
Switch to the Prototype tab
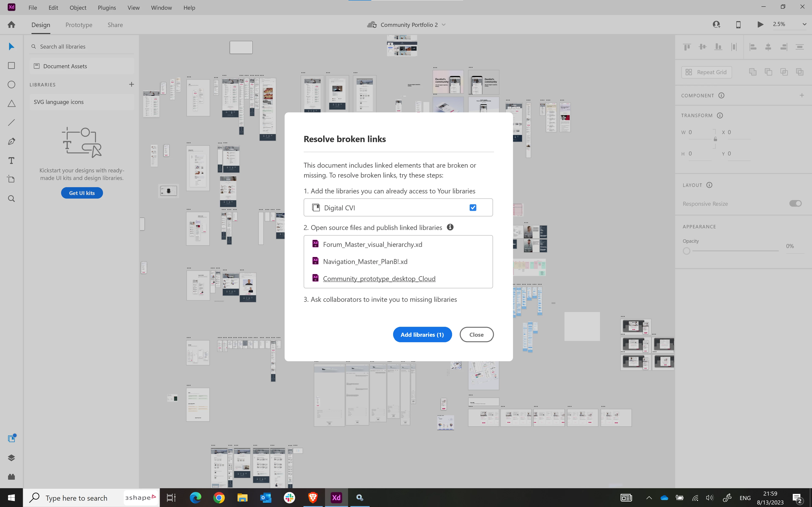(x=79, y=25)
